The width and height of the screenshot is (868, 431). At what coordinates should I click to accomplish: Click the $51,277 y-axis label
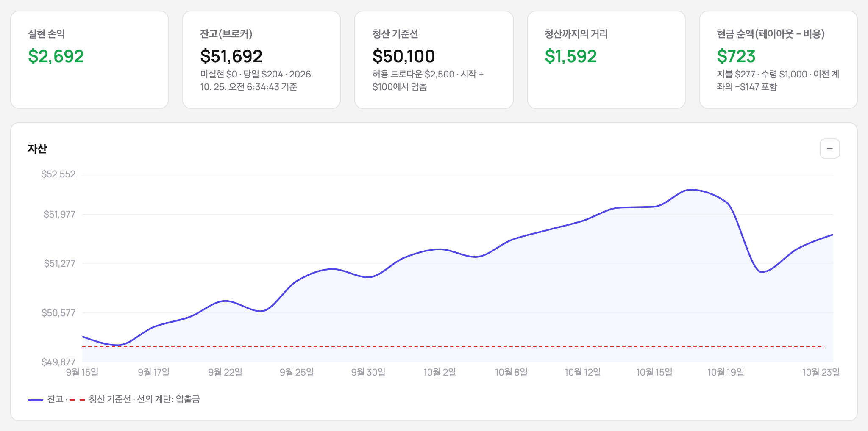point(59,263)
